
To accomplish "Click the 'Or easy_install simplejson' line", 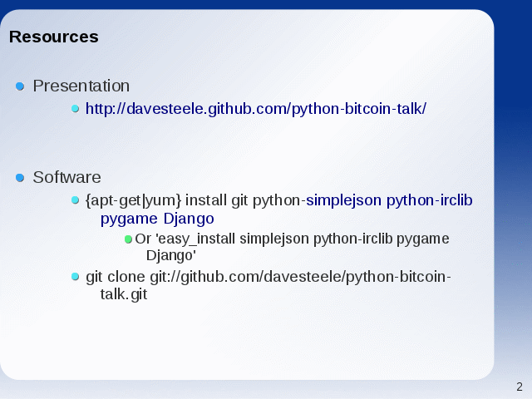I will pos(292,239).
